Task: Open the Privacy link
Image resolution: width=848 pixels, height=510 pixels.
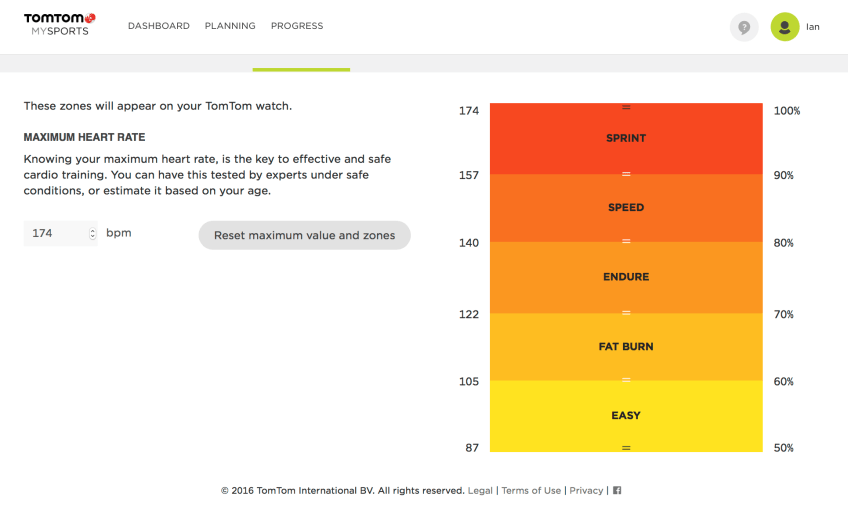Action: point(586,491)
